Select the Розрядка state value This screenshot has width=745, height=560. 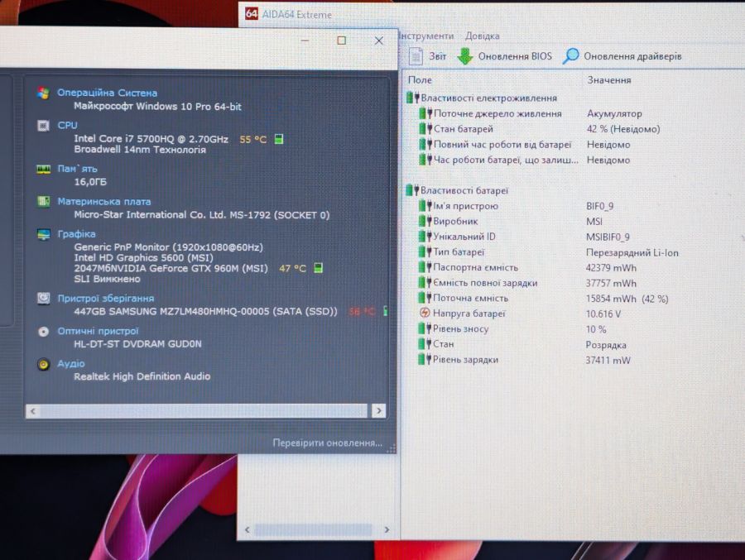(606, 345)
